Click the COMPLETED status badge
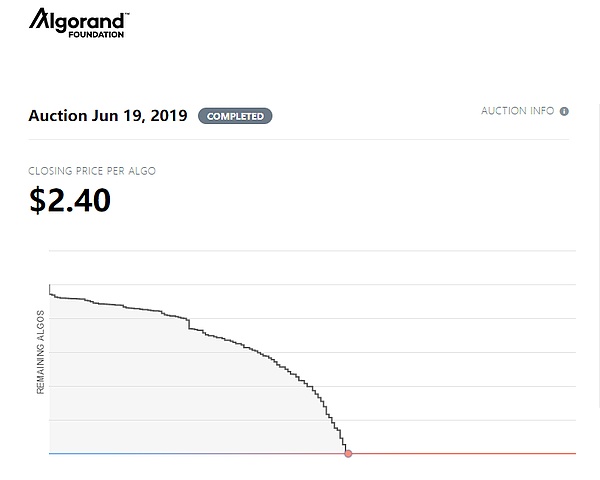 click(x=235, y=116)
